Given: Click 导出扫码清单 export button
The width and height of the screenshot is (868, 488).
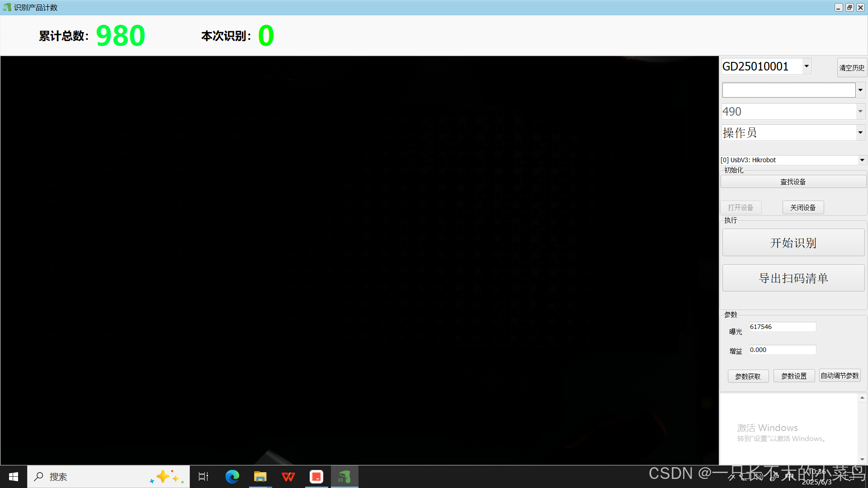Looking at the screenshot, I should 793,278.
